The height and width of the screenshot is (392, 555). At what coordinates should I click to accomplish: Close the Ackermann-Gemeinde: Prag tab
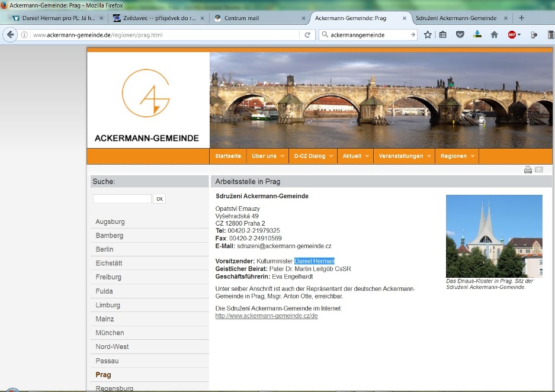404,18
